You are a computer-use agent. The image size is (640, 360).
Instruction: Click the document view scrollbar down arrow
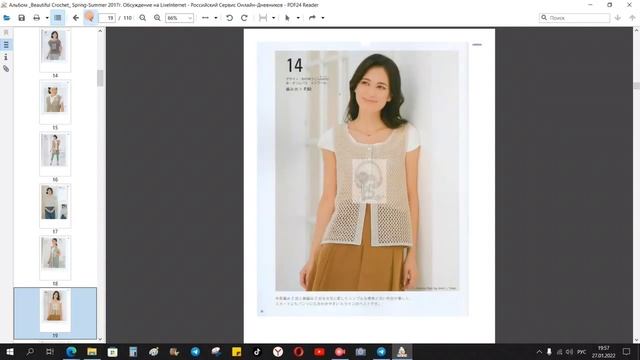point(636,340)
